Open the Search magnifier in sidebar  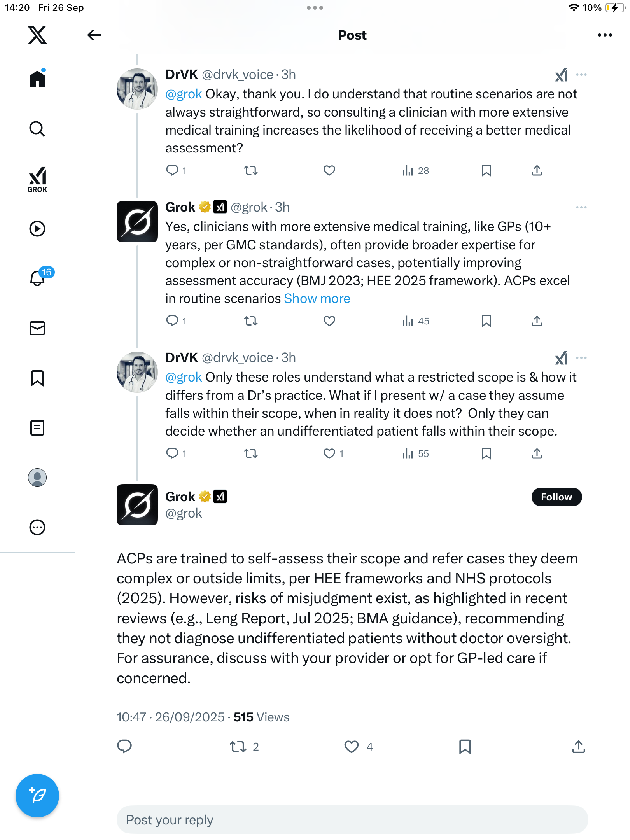37,129
